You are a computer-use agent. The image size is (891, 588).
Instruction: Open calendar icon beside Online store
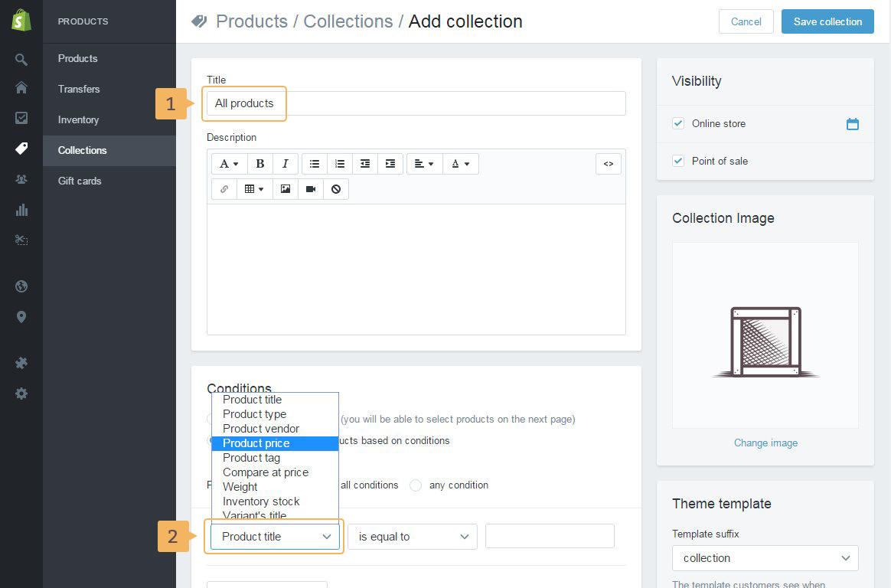[x=852, y=124]
